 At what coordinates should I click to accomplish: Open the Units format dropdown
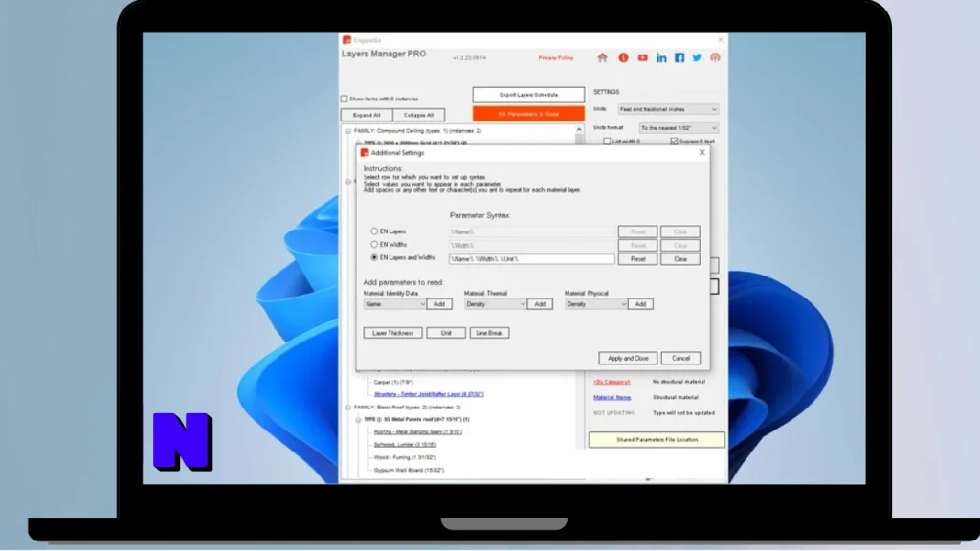tap(679, 128)
